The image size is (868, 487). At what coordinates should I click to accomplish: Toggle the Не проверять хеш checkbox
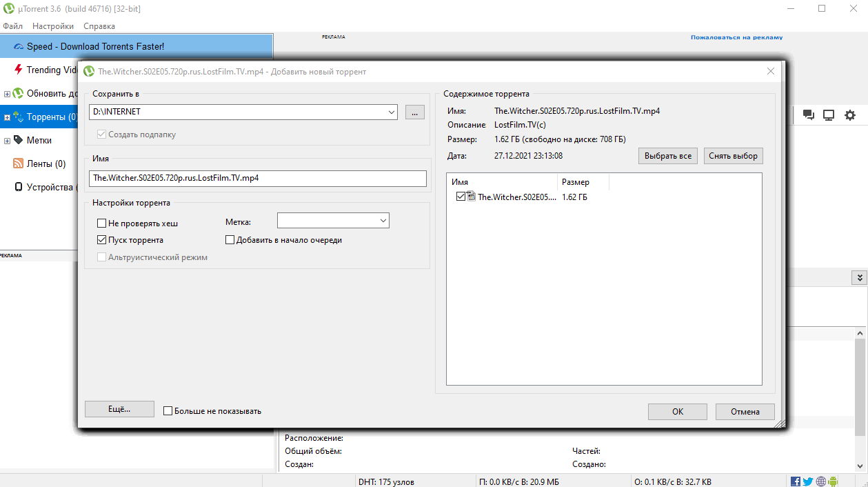click(x=102, y=223)
